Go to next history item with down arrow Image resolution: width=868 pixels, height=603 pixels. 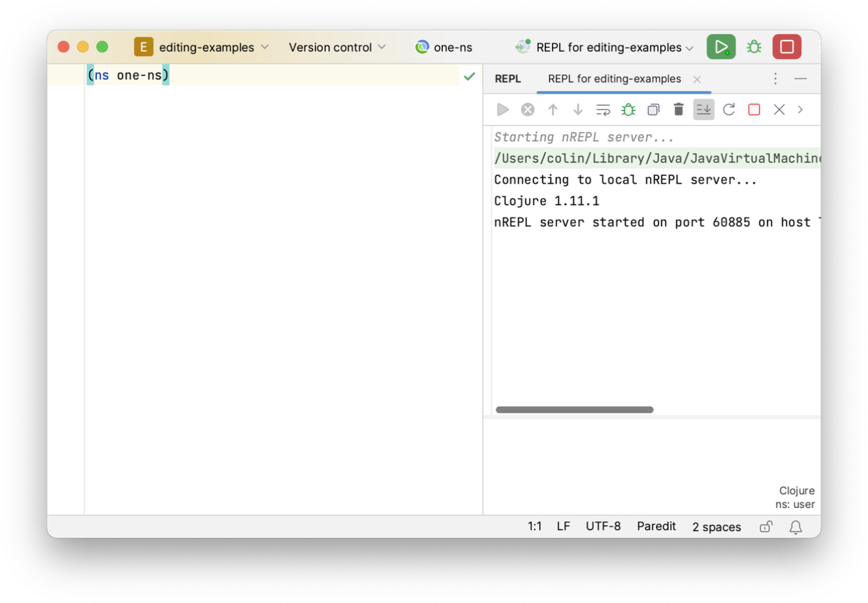578,110
